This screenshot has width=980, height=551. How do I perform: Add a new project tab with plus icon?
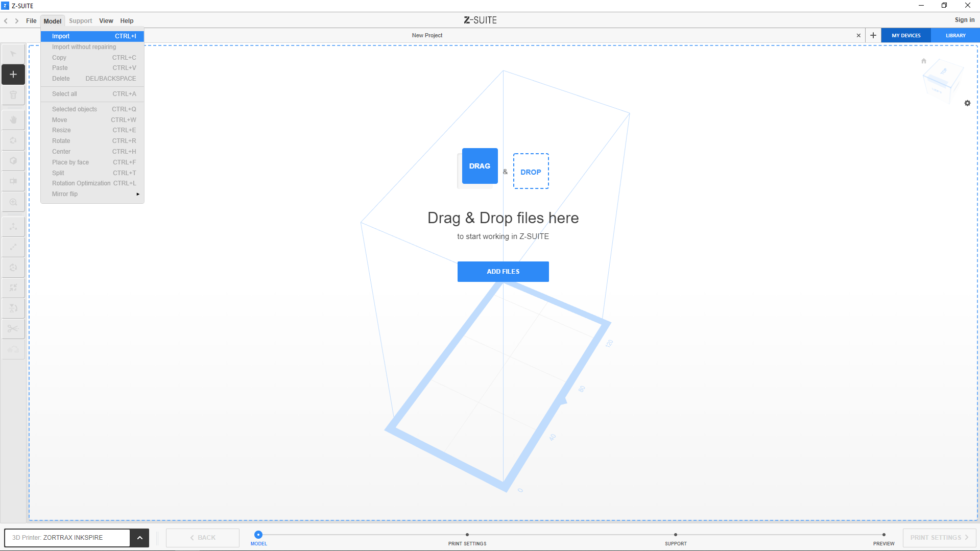tap(873, 35)
